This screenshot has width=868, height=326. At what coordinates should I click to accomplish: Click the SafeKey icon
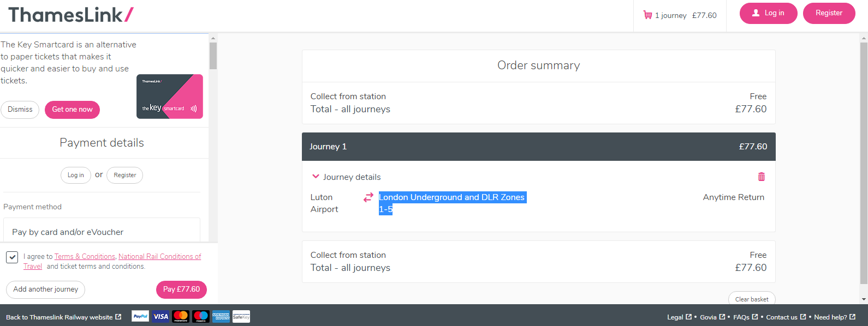241,316
